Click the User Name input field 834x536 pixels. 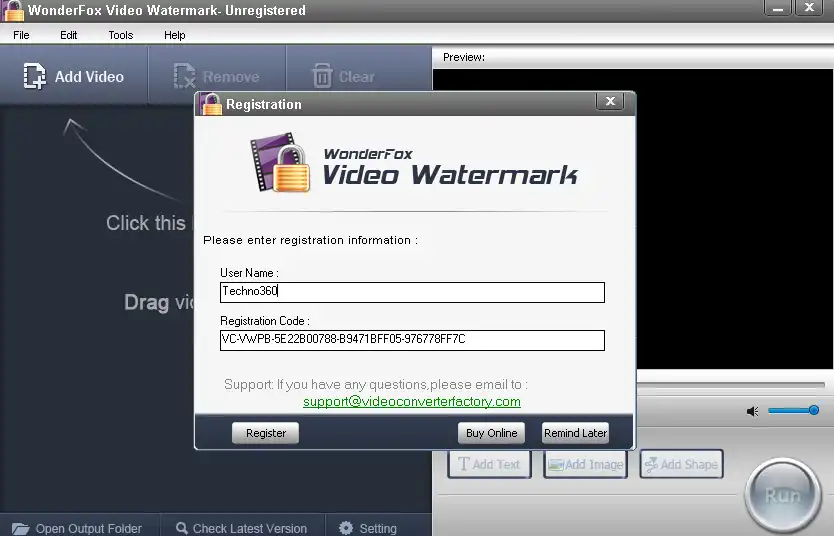coord(412,292)
